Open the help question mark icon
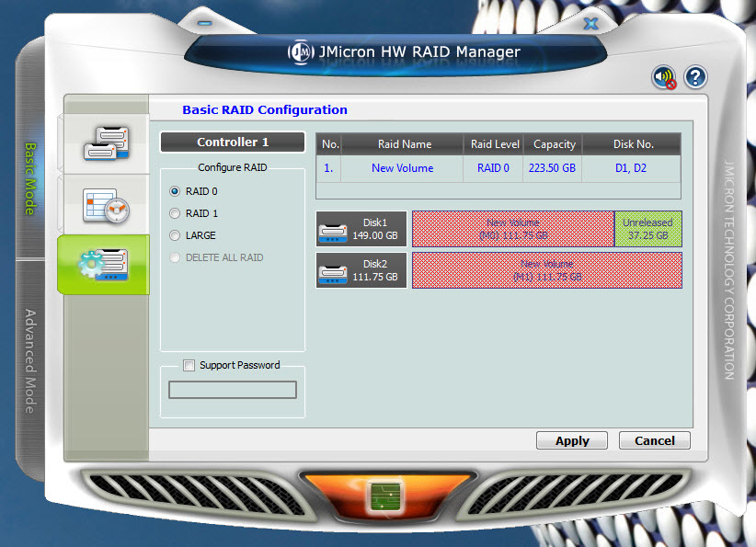 694,77
